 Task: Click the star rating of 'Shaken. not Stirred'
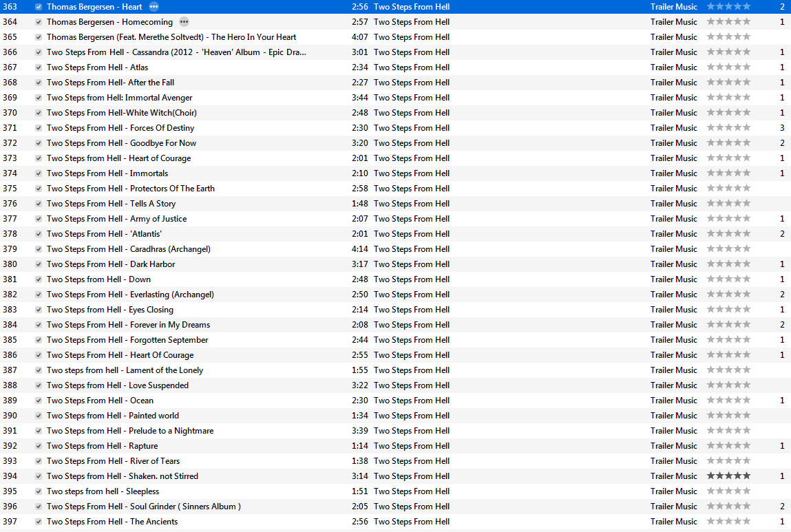pyautogui.click(x=728, y=476)
